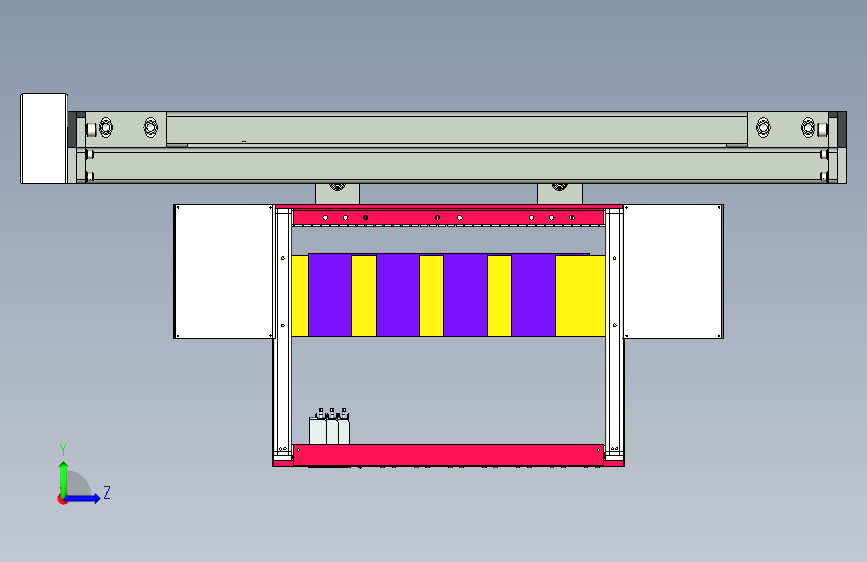Select the cluster of small grey cylinders in the frame
Viewport: 867px width, 562px height.
pyautogui.click(x=329, y=426)
